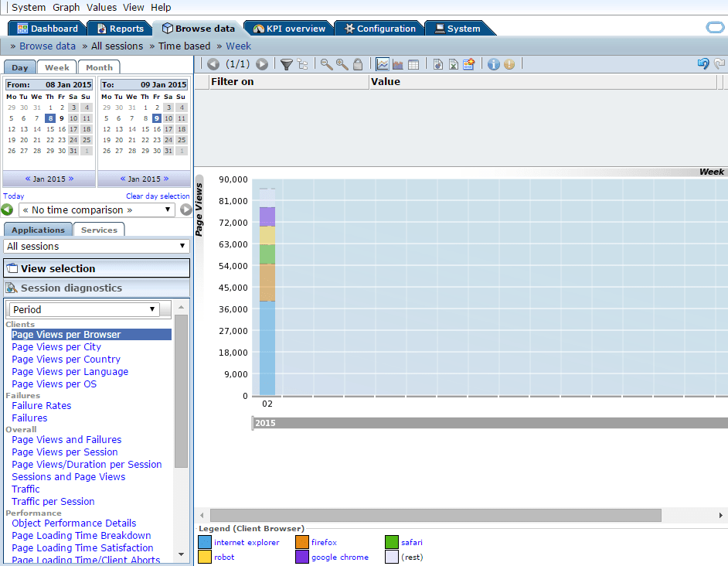The width and height of the screenshot is (728, 566).
Task: Click the Clear day selection link
Action: tap(158, 196)
